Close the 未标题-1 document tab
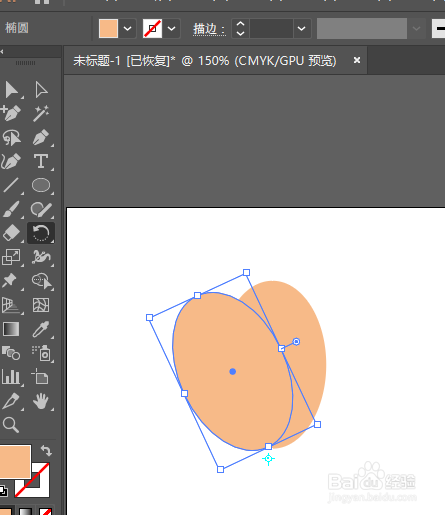 [x=357, y=60]
